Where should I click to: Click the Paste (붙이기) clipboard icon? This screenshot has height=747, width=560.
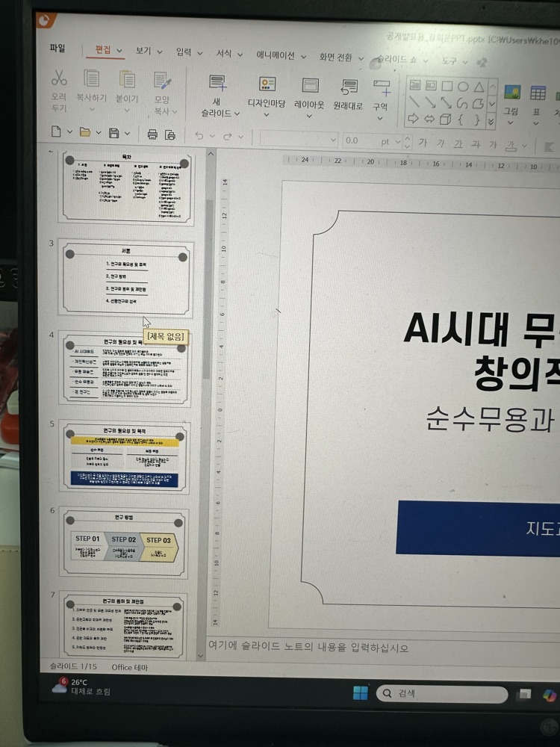tap(127, 79)
